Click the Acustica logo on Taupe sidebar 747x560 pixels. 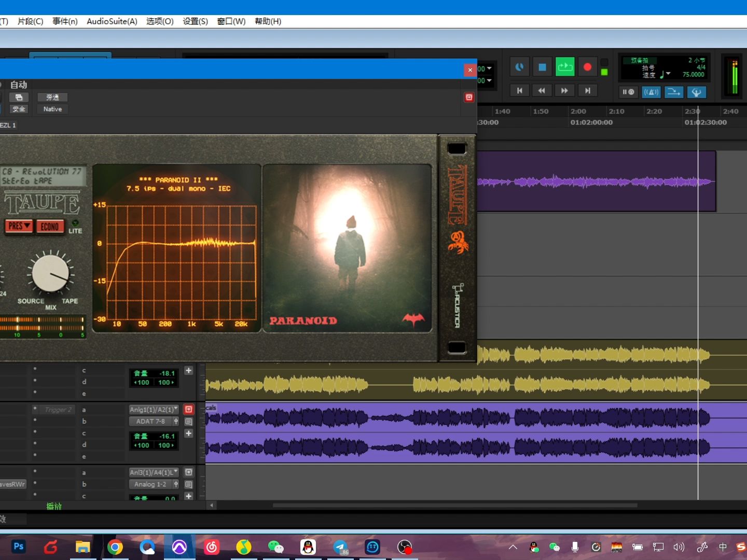[457, 305]
